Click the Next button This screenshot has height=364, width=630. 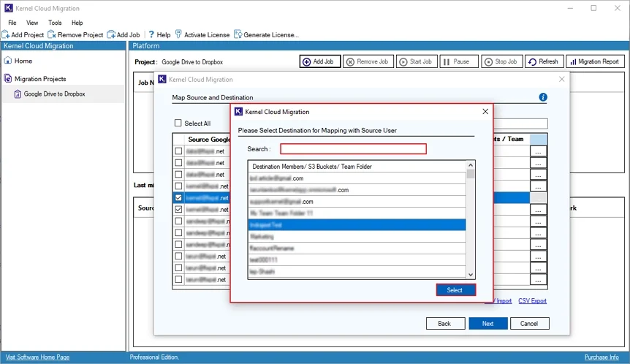pyautogui.click(x=487, y=323)
